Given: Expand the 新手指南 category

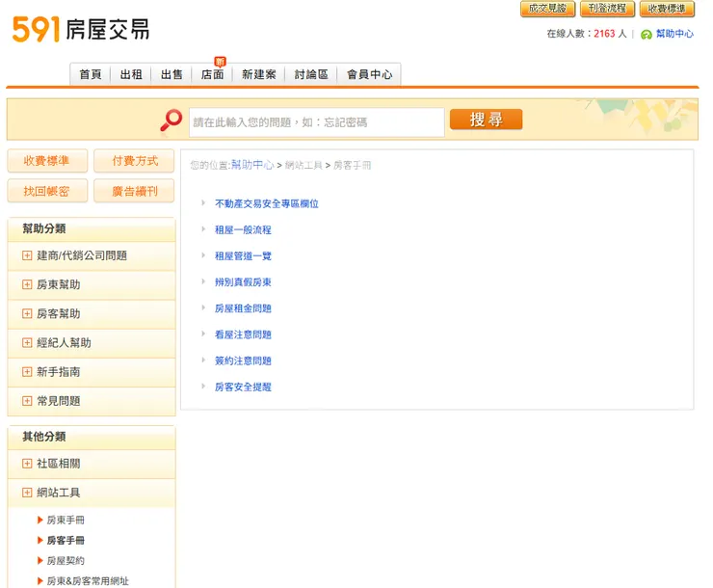Looking at the screenshot, I should (92, 372).
